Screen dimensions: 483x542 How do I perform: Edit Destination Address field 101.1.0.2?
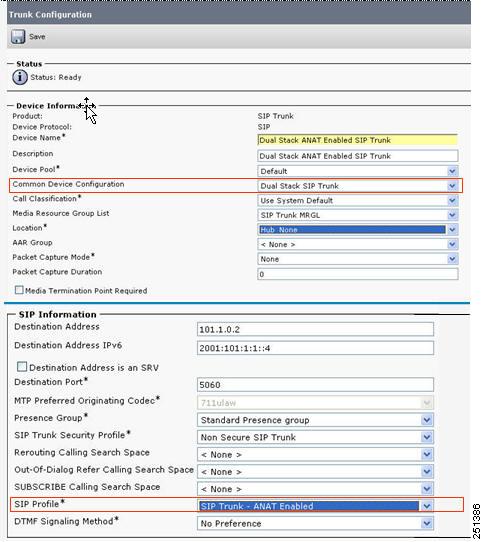tap(315, 329)
